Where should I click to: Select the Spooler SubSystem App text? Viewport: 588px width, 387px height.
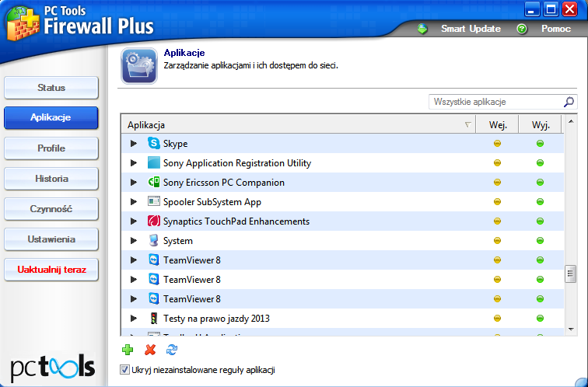tap(212, 202)
